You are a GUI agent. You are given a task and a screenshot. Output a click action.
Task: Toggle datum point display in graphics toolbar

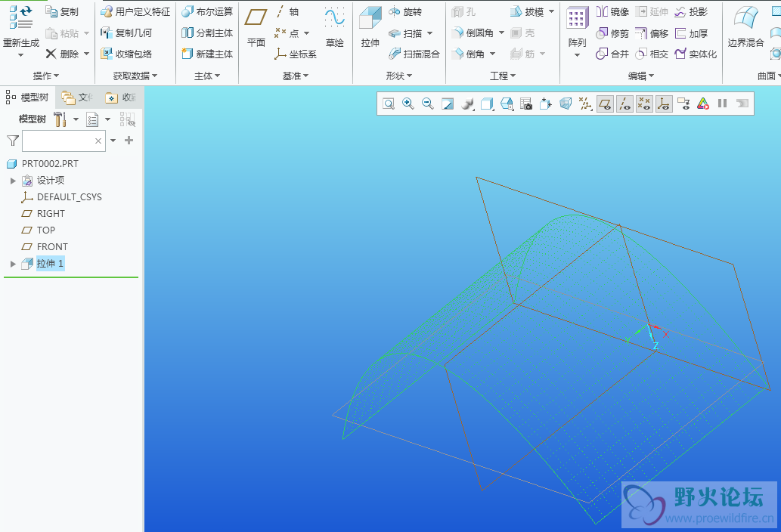tap(644, 104)
